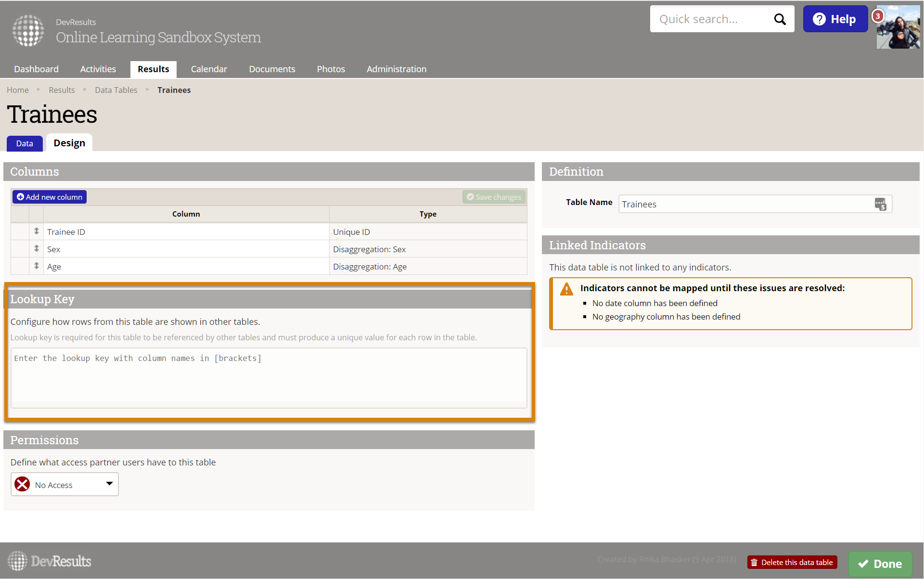Click Delete this data table
The height and width of the screenshot is (579, 924).
tap(792, 562)
